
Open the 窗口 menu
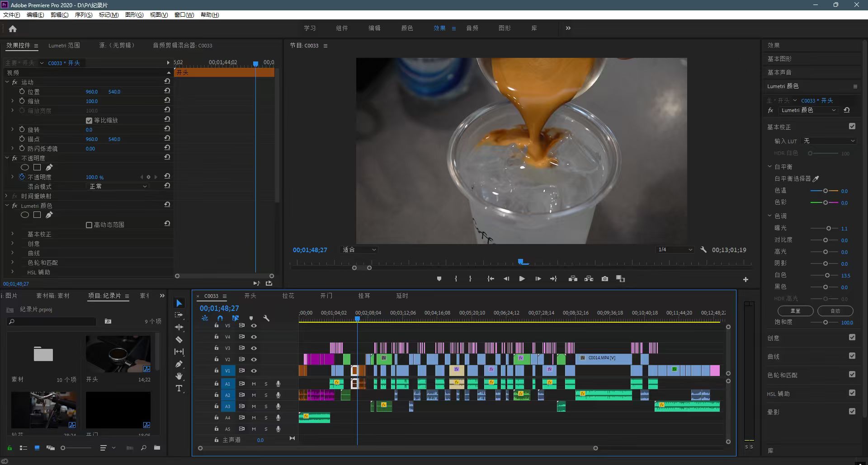184,15
